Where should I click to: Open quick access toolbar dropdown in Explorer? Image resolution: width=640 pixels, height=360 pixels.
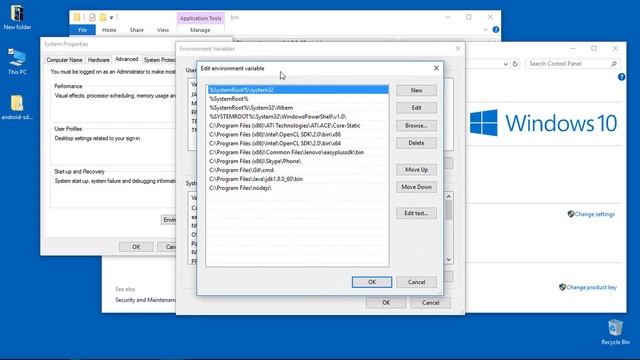(x=111, y=18)
